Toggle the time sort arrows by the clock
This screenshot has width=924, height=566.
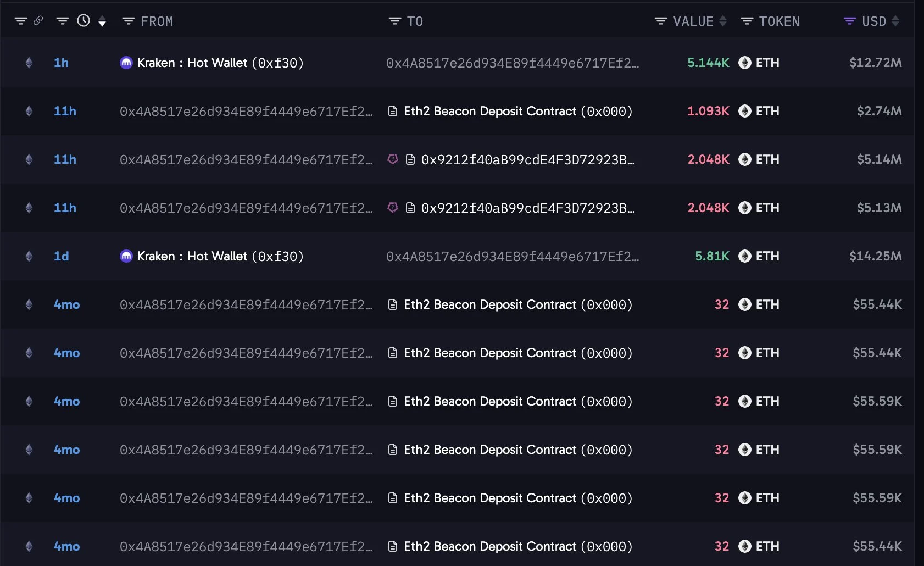[x=102, y=21]
